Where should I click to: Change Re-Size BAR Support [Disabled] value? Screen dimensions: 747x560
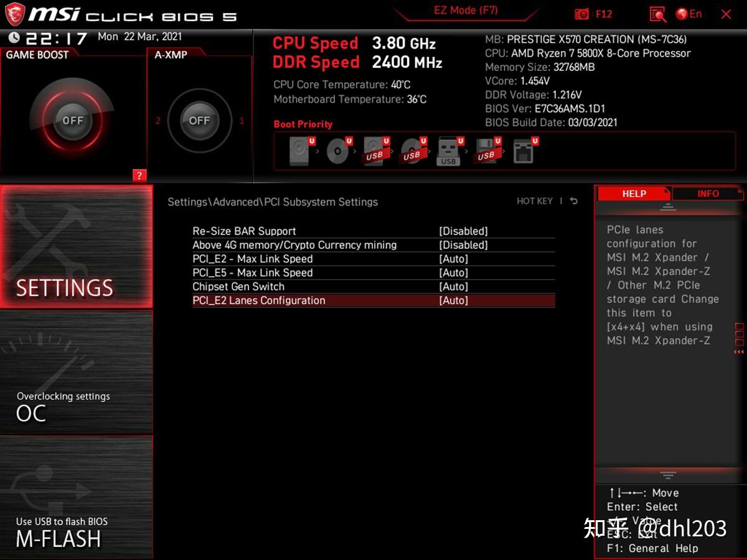pos(463,231)
